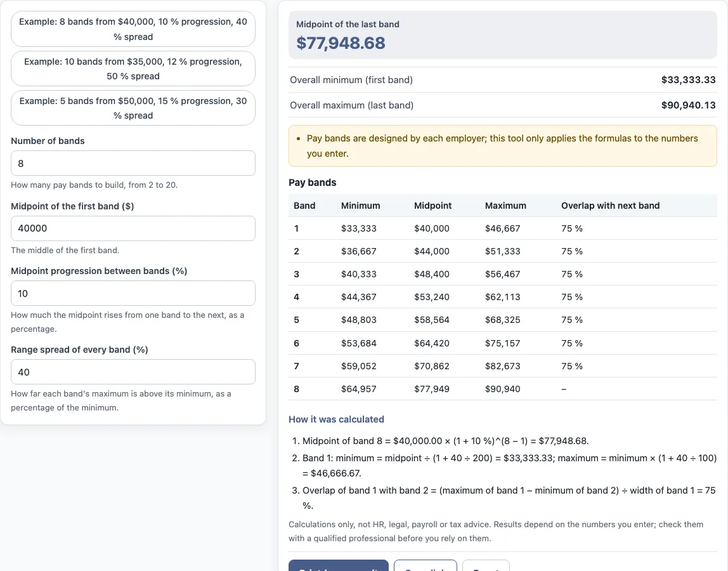
Task: Select band 7 maximum cell $82,673
Action: (x=502, y=365)
